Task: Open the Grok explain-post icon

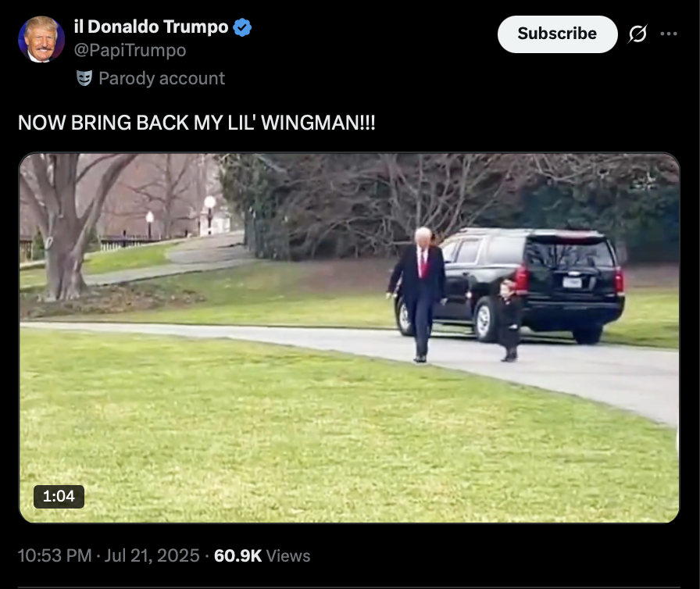Action: (637, 34)
